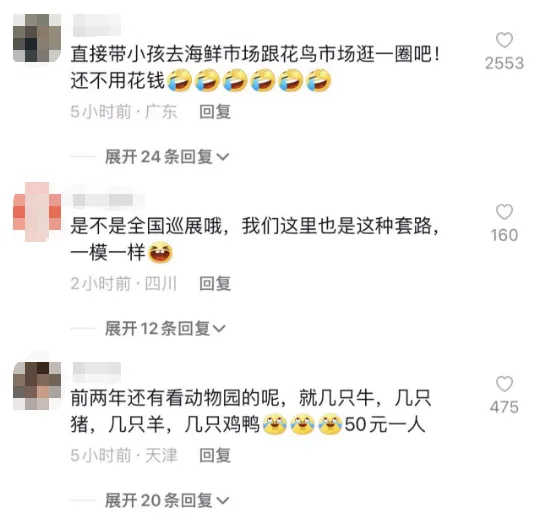Image resolution: width=552 pixels, height=516 pixels.
Task: Tap the 海鲜市场 comment text
Action: click(x=255, y=68)
